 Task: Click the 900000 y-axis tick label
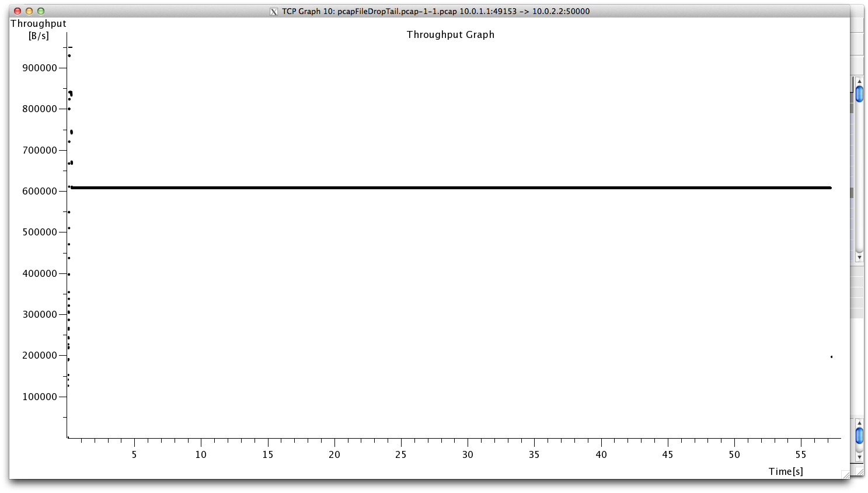(x=40, y=68)
